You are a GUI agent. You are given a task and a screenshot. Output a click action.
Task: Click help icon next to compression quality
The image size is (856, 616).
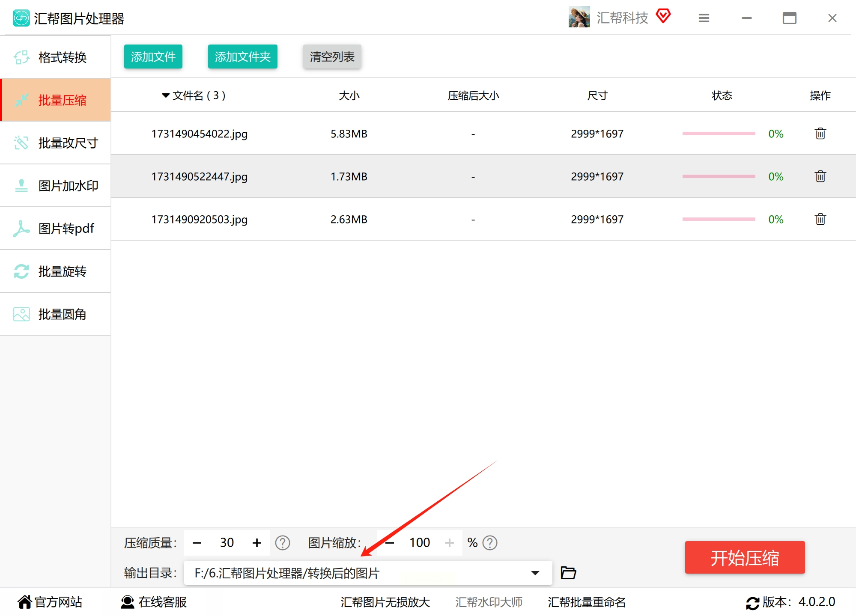coord(283,543)
